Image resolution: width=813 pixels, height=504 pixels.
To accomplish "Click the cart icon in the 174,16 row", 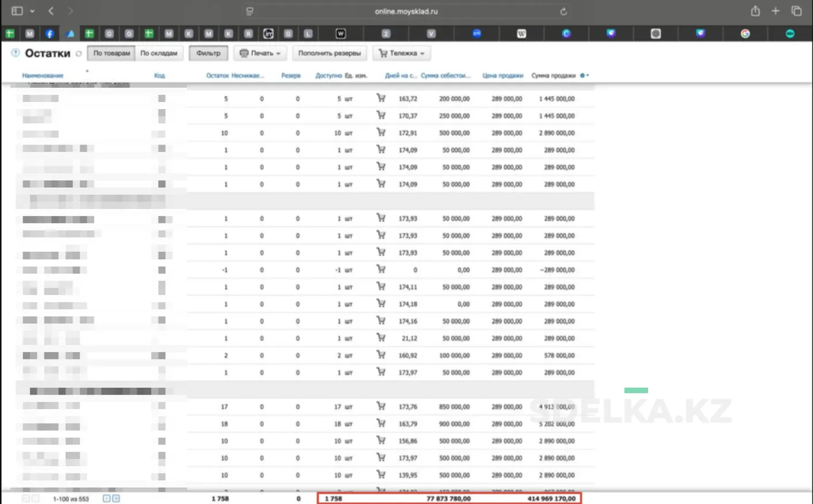I will [381, 321].
